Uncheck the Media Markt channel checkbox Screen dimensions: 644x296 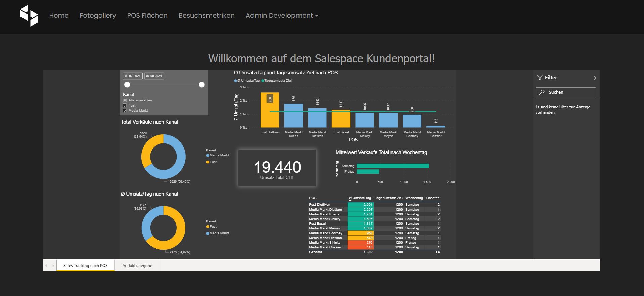point(125,111)
